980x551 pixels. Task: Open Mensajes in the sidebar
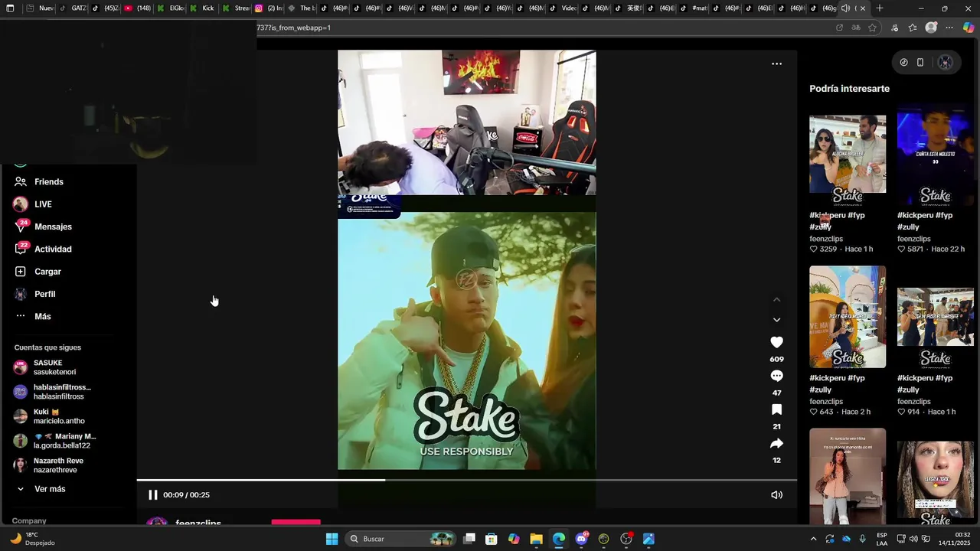pos(53,227)
